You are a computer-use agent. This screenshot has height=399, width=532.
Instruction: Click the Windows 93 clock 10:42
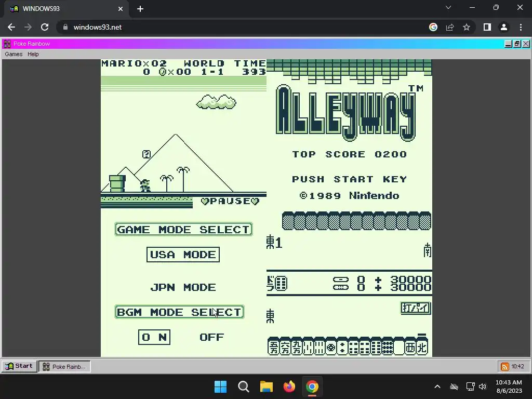pyautogui.click(x=518, y=366)
